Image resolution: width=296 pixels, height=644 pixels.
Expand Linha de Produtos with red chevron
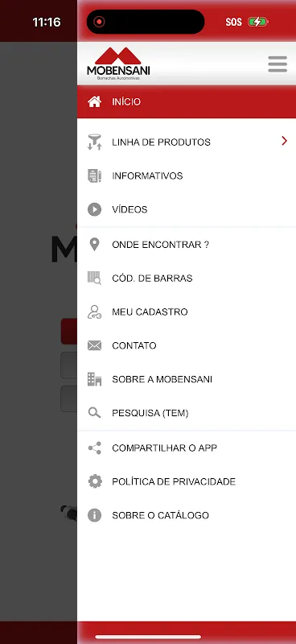pyautogui.click(x=284, y=142)
